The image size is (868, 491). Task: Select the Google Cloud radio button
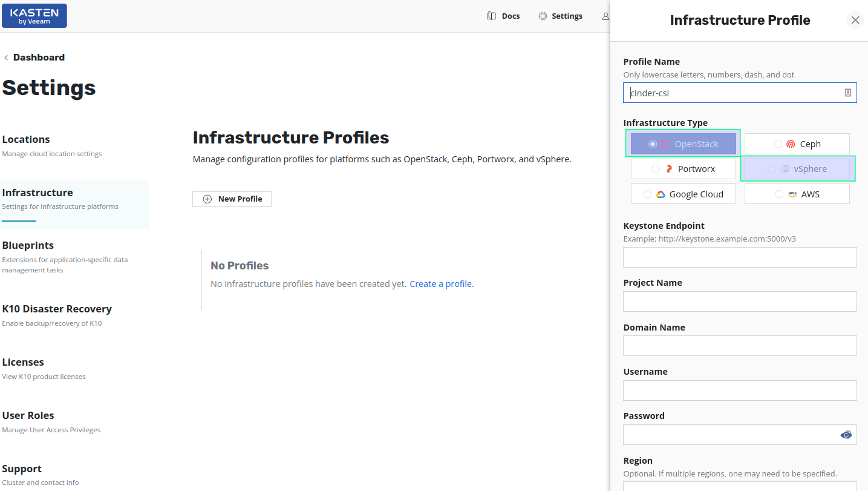coord(647,194)
